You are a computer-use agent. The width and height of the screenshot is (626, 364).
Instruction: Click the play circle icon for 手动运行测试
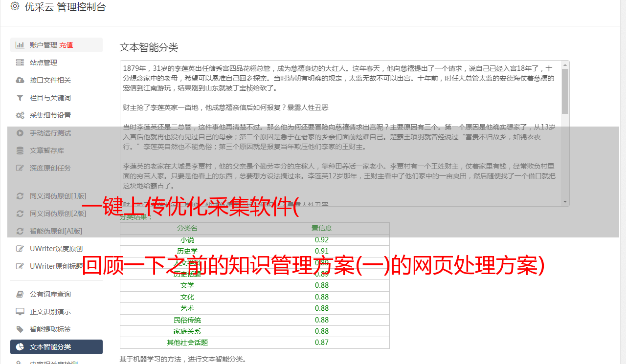[x=20, y=133]
